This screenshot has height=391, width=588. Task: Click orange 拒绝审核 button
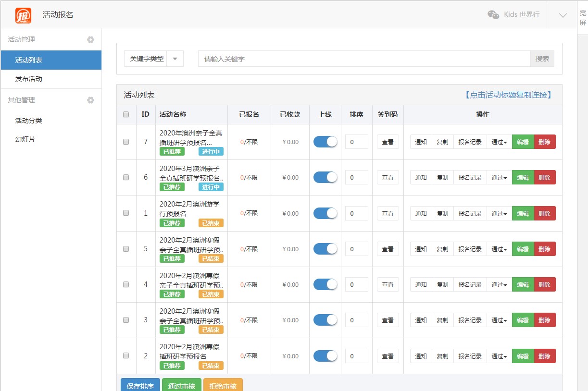point(223,385)
